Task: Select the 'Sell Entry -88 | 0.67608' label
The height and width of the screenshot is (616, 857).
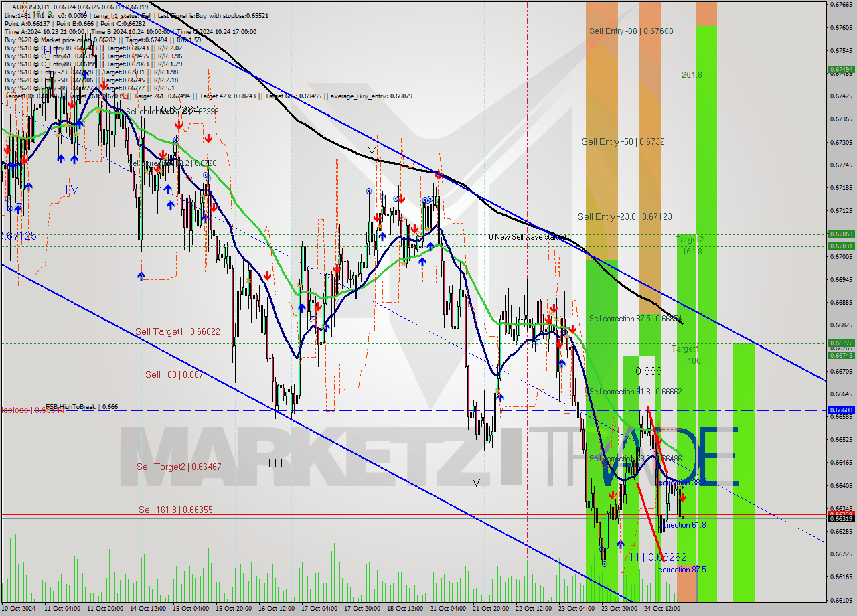Action: pos(631,31)
